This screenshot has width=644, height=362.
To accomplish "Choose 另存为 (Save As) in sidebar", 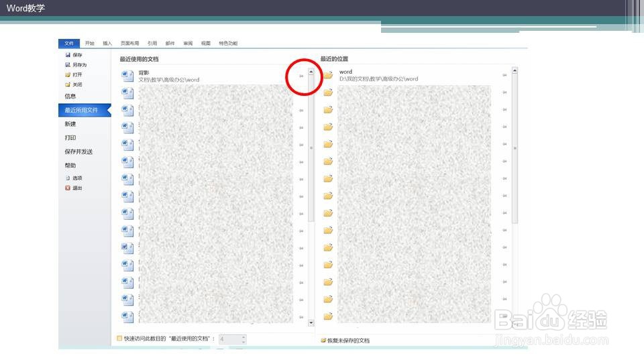I will click(x=76, y=64).
